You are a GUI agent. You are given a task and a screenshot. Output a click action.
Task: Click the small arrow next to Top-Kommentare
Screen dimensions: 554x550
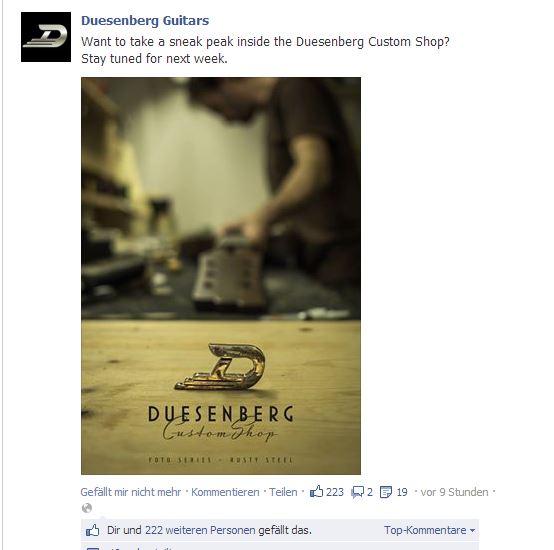click(472, 531)
